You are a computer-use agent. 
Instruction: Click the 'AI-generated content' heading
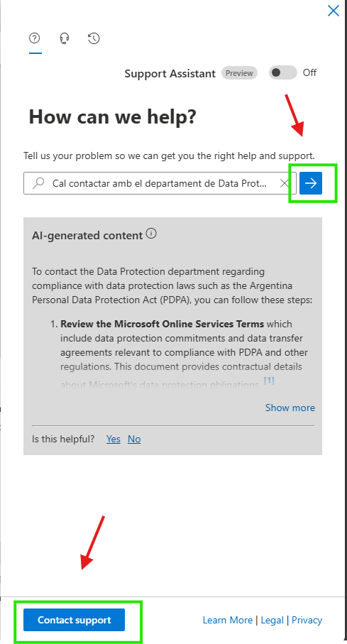(x=87, y=235)
